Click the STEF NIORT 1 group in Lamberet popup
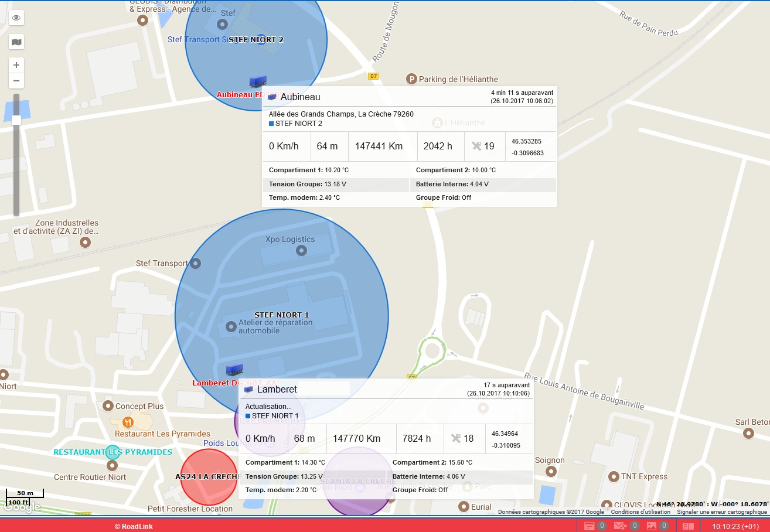 pyautogui.click(x=272, y=416)
